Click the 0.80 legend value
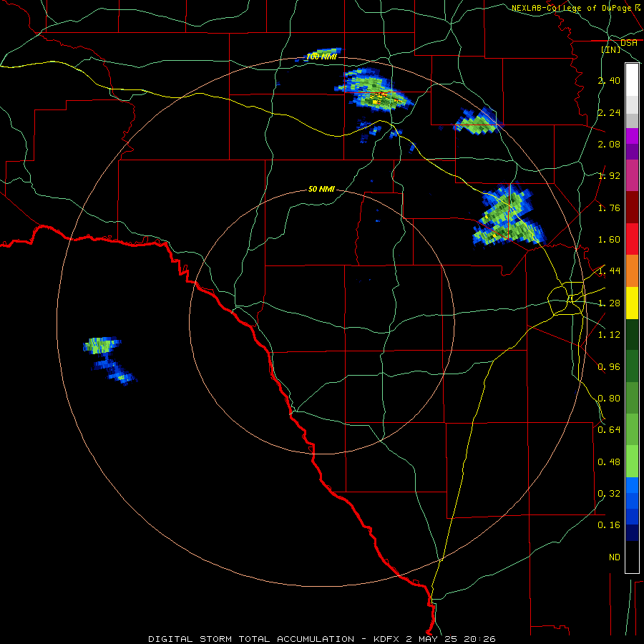 point(609,399)
